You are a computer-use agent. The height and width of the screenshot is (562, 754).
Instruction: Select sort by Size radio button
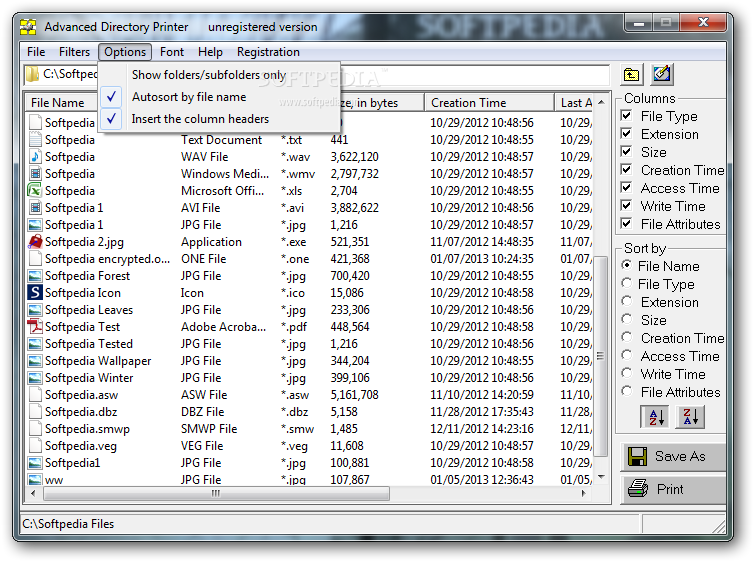pyautogui.click(x=627, y=319)
